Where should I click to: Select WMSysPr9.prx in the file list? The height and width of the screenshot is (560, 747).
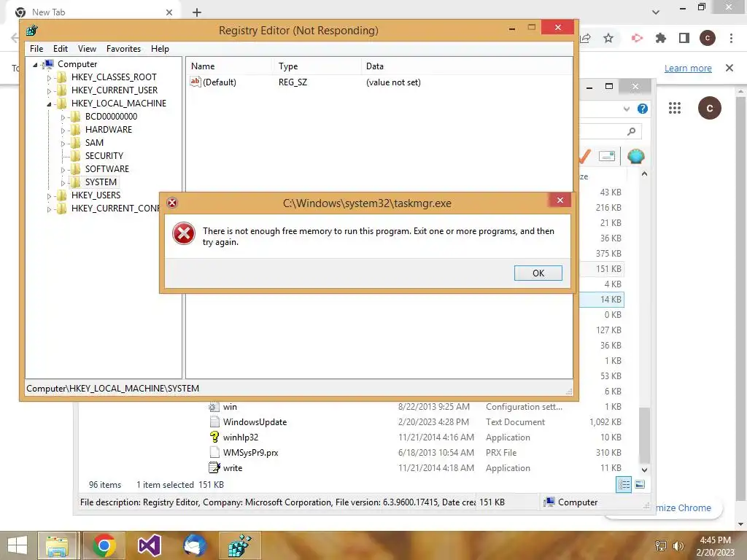point(251,452)
